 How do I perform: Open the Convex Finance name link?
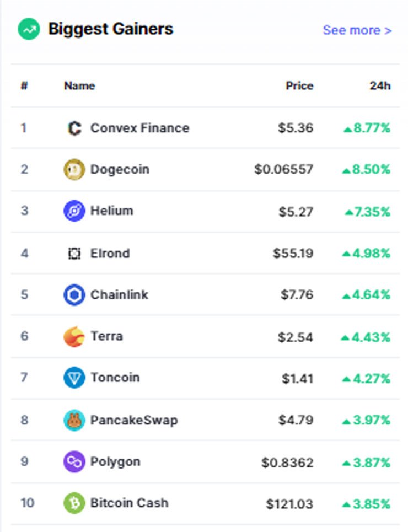click(140, 128)
